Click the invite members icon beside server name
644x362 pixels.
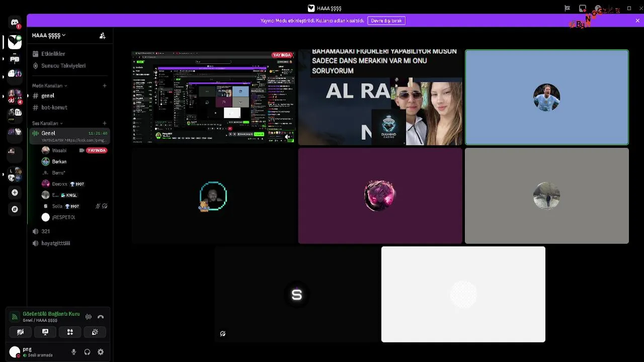[x=102, y=36]
